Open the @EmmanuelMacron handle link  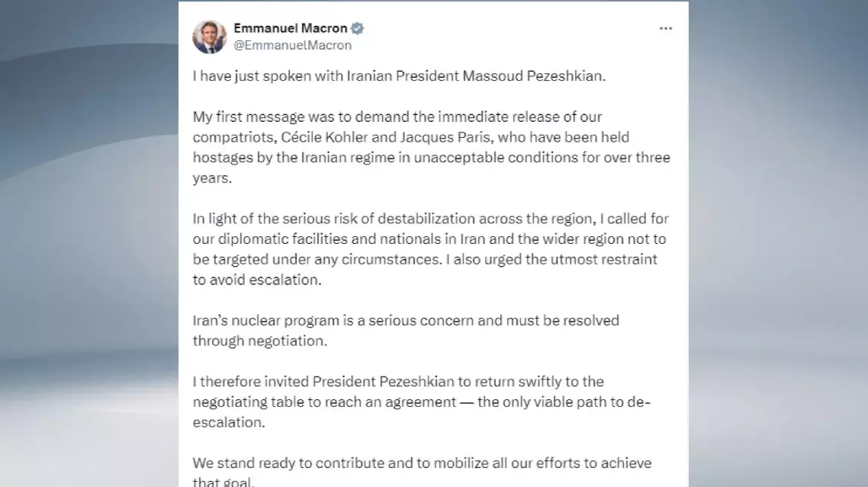pyautogui.click(x=292, y=45)
